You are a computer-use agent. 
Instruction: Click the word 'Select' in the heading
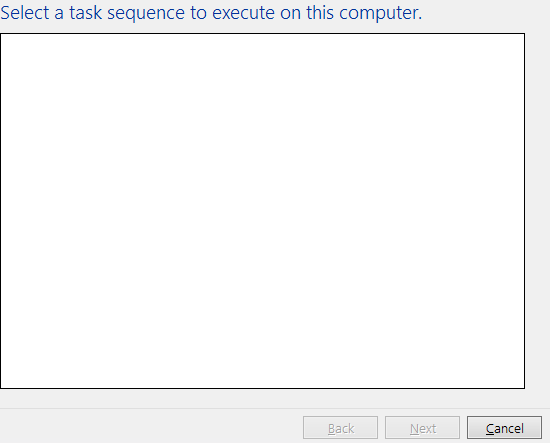[x=25, y=13]
